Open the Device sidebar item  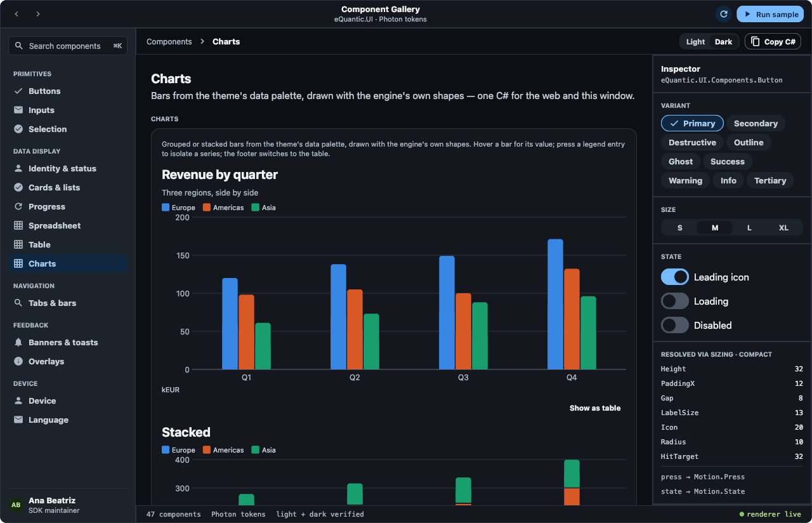click(68, 401)
